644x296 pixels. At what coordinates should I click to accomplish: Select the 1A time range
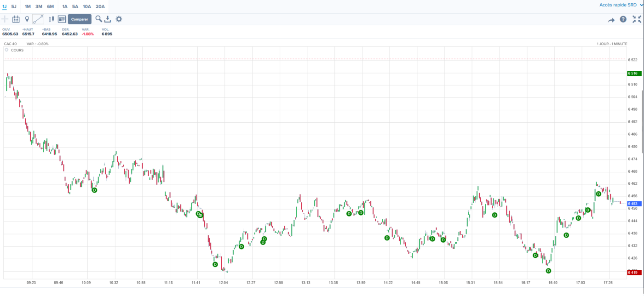coord(65,6)
